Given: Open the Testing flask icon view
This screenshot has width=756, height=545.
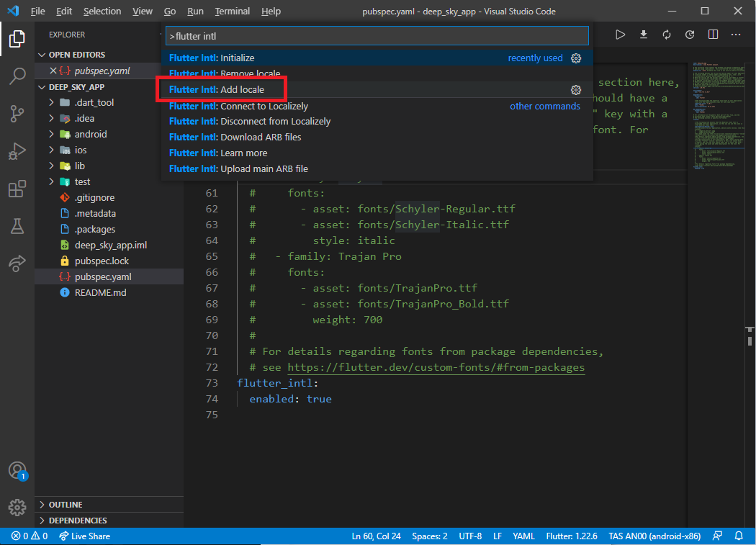Looking at the screenshot, I should pos(17,227).
